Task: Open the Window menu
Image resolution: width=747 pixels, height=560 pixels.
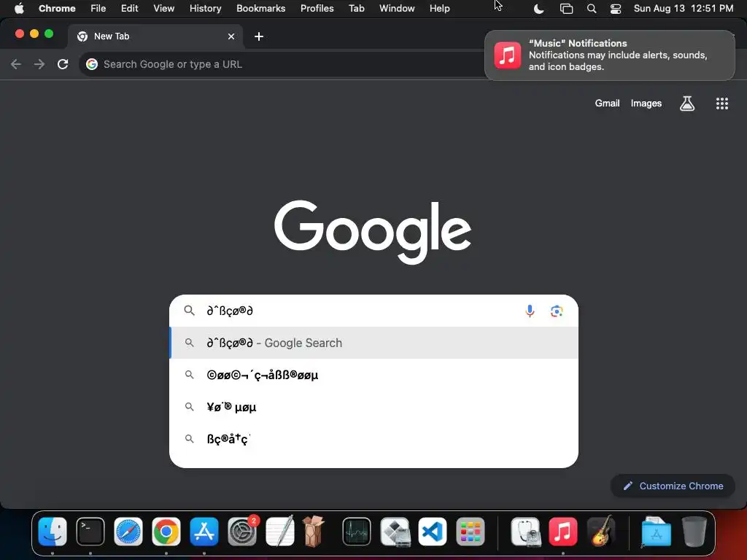Action: point(397,8)
